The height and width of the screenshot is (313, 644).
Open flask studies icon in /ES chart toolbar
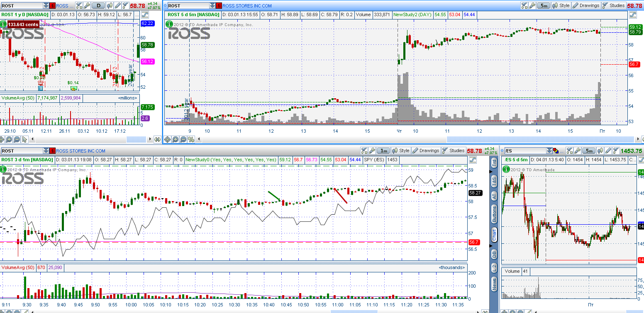click(616, 151)
